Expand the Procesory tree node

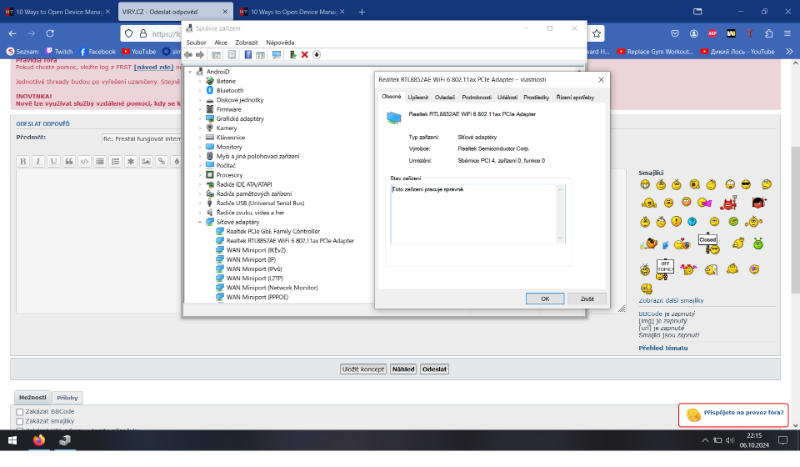[200, 175]
